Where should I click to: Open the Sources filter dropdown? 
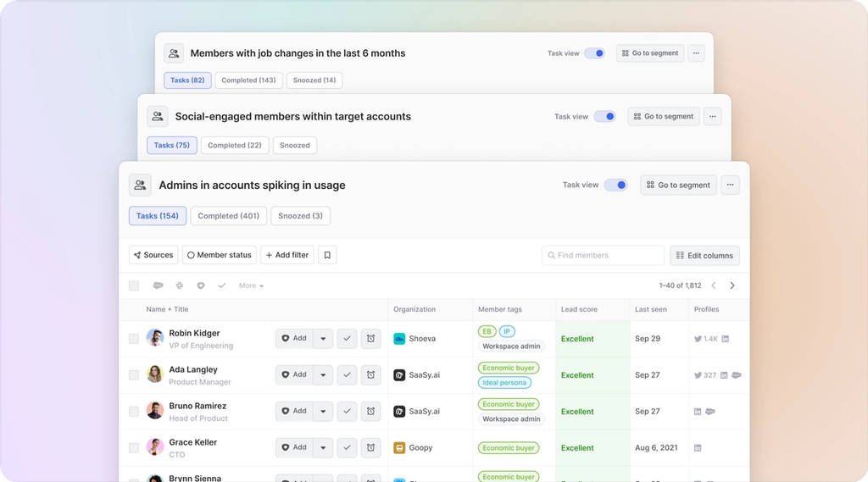tap(154, 255)
